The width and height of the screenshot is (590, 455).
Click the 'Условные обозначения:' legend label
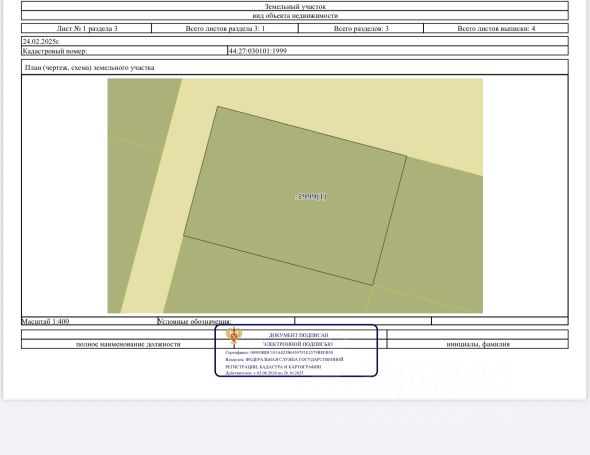[195, 321]
